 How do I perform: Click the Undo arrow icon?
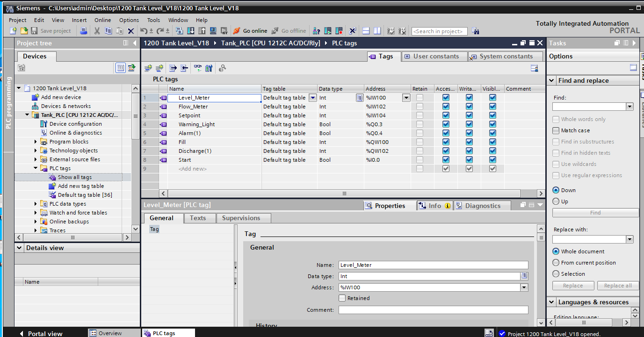143,31
